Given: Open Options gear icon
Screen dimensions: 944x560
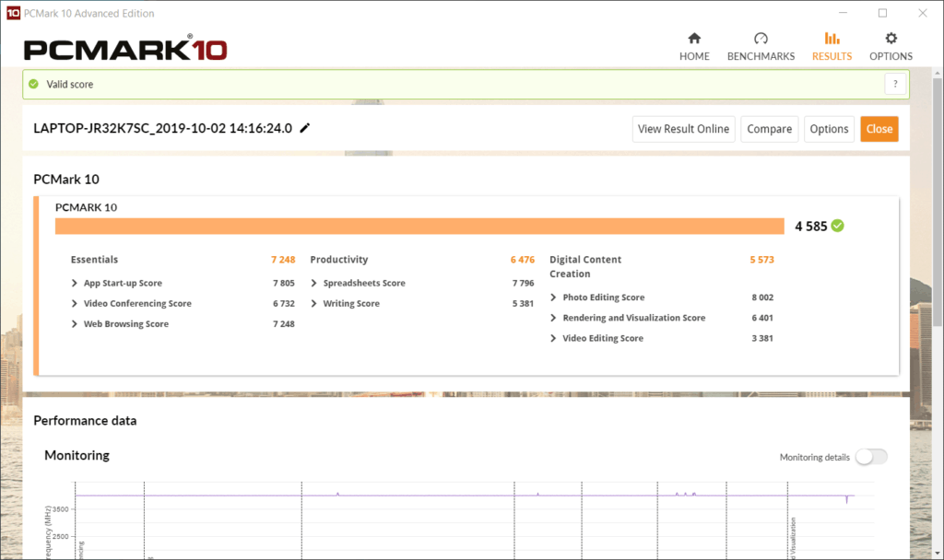Looking at the screenshot, I should pyautogui.click(x=891, y=39).
